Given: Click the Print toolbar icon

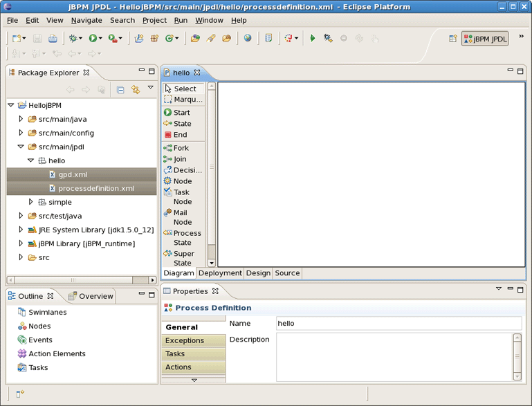Looking at the screenshot, I should (x=53, y=38).
